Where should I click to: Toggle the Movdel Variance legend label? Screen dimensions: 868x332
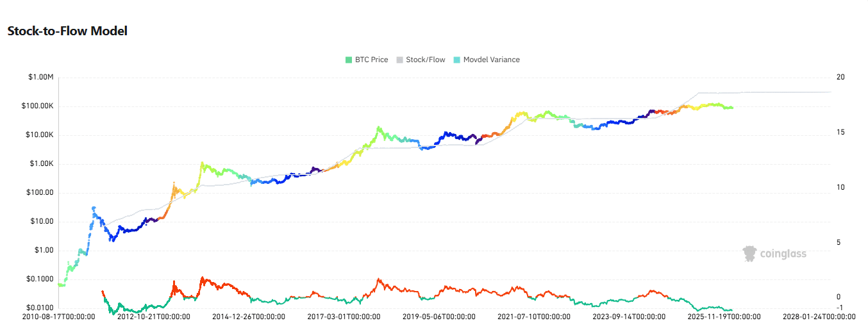[x=491, y=60]
